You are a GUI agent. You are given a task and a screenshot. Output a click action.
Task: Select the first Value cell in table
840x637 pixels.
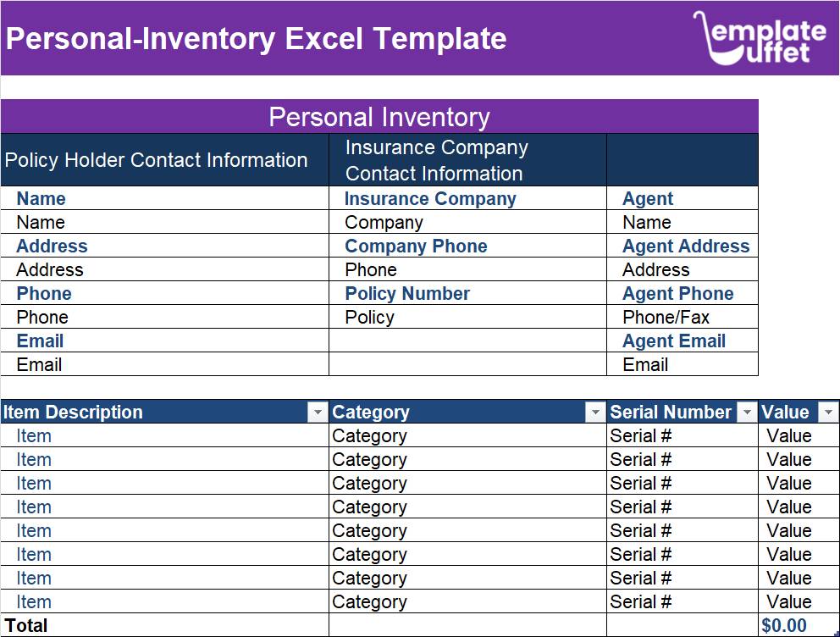(x=799, y=435)
